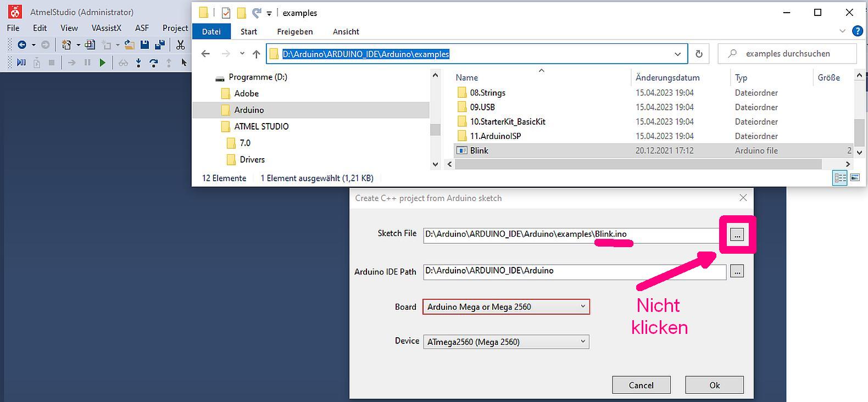Click the browse button beside Arduino IDE Path
This screenshot has height=402, width=868.
(x=737, y=271)
